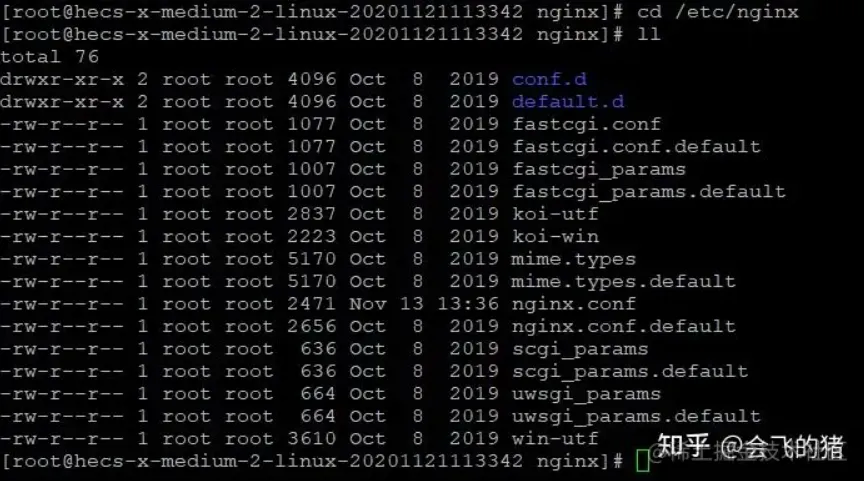This screenshot has height=481, width=864.
Task: Select the win-utf filename
Action: 555,439
